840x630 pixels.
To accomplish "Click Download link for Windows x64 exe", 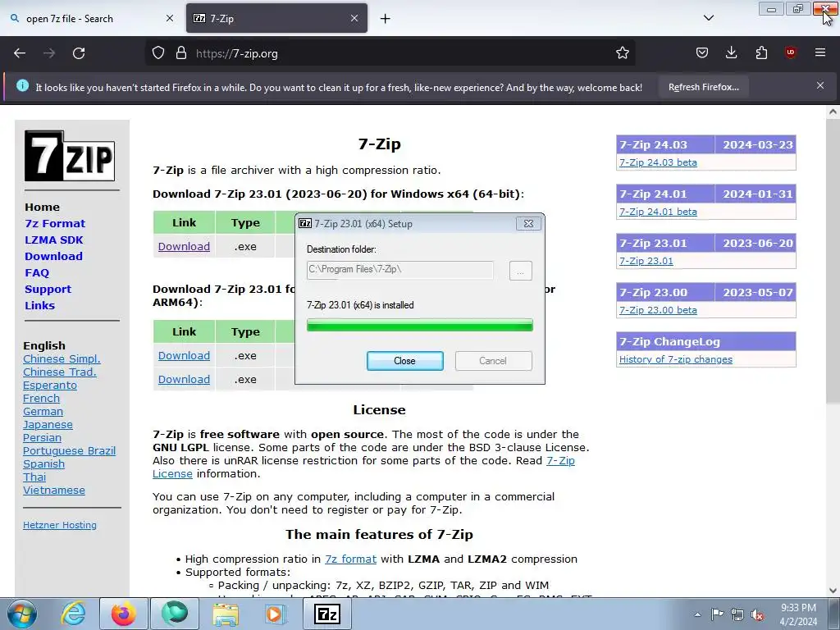I will (184, 246).
